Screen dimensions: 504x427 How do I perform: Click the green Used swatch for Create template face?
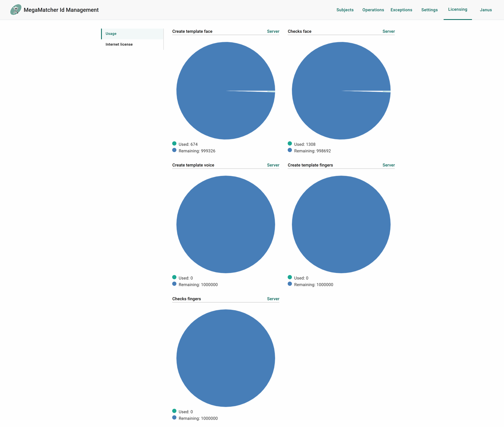[174, 143]
